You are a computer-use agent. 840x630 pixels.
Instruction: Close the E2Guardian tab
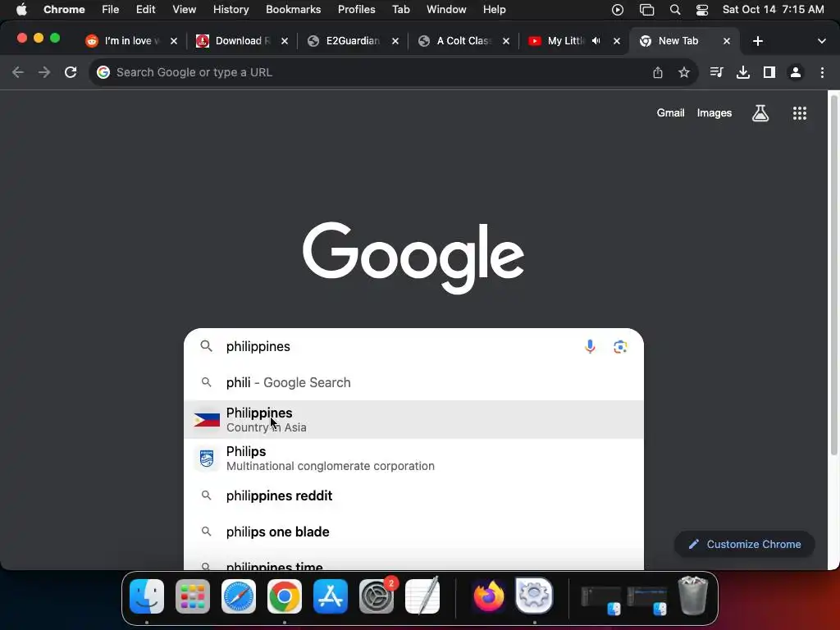point(395,41)
